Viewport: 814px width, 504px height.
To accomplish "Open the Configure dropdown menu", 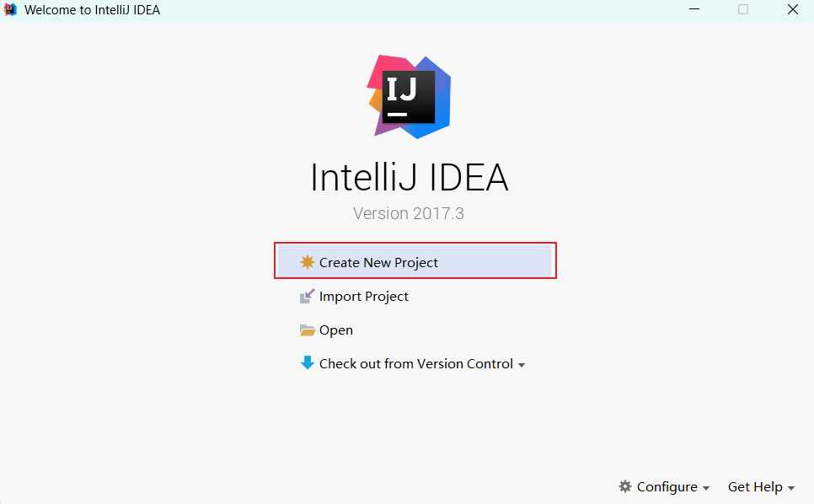I will coord(665,486).
